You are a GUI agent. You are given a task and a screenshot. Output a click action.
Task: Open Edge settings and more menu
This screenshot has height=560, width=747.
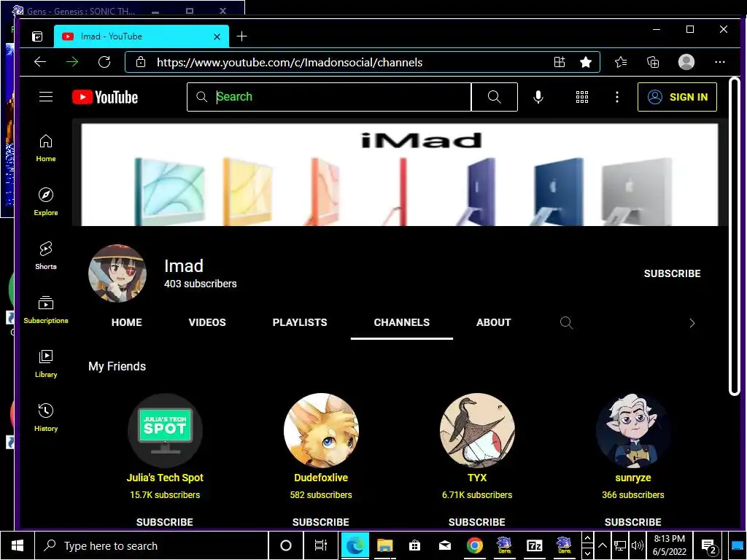coord(720,62)
